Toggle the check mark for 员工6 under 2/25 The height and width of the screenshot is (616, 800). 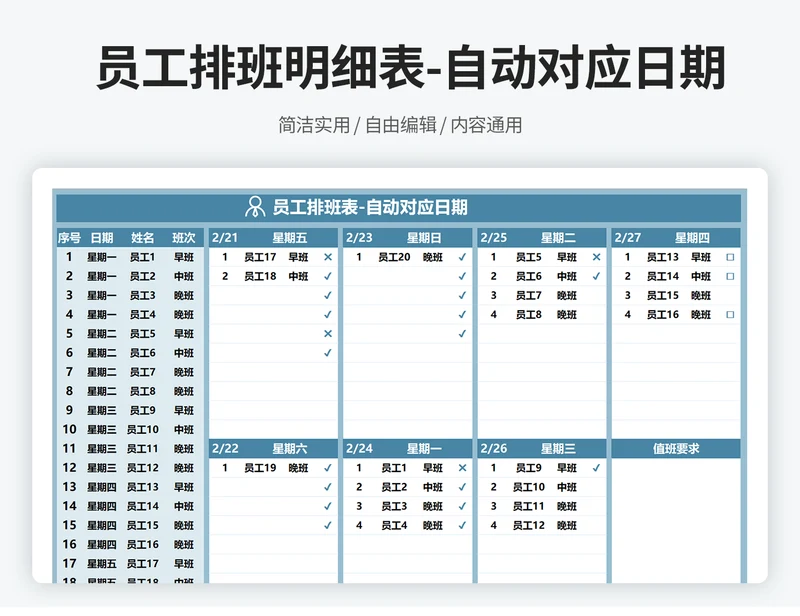tap(596, 276)
